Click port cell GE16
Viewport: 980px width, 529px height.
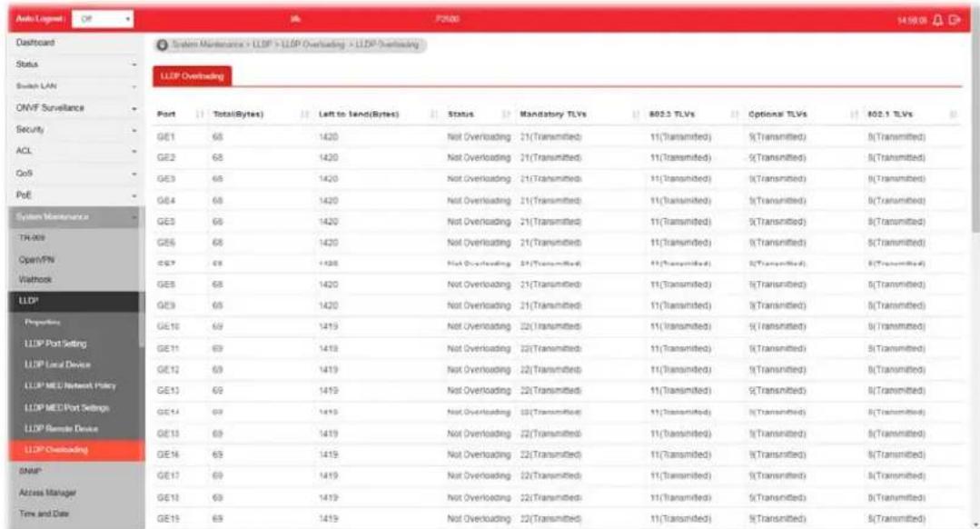168,454
